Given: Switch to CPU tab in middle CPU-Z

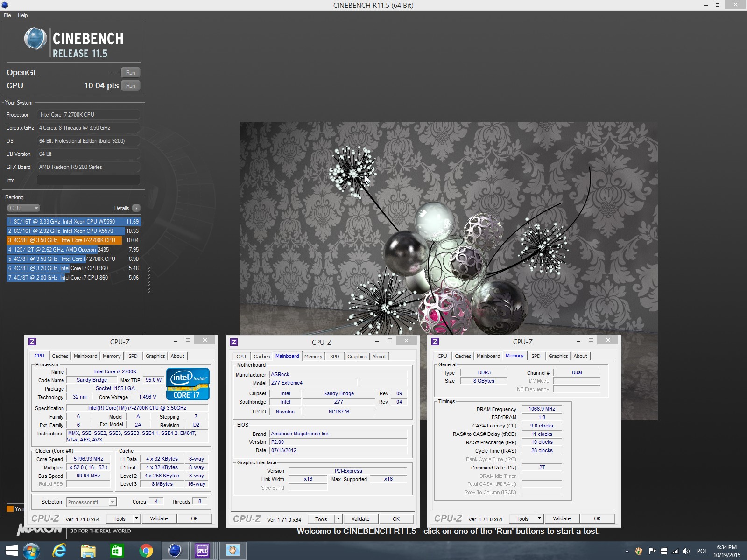Looking at the screenshot, I should coord(241,357).
